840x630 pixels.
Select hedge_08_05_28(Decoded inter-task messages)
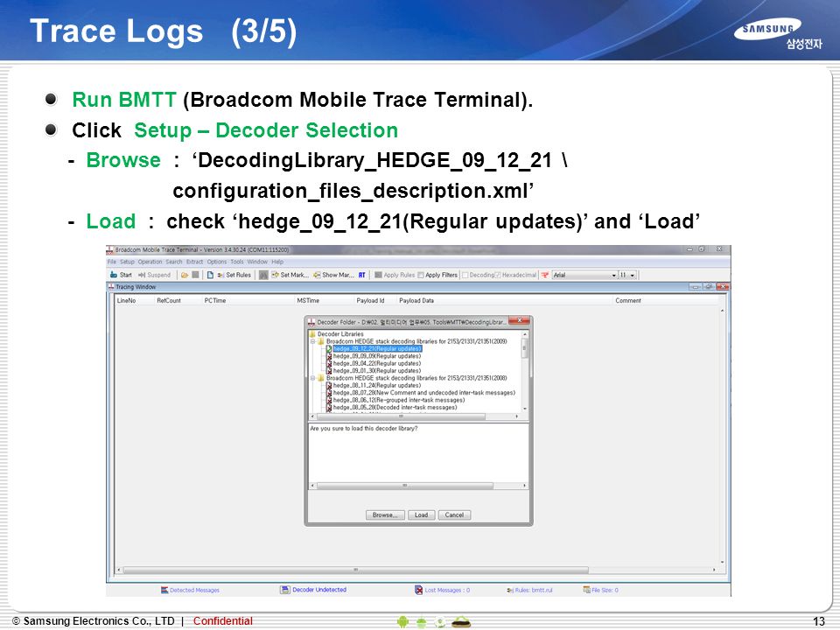(395, 407)
